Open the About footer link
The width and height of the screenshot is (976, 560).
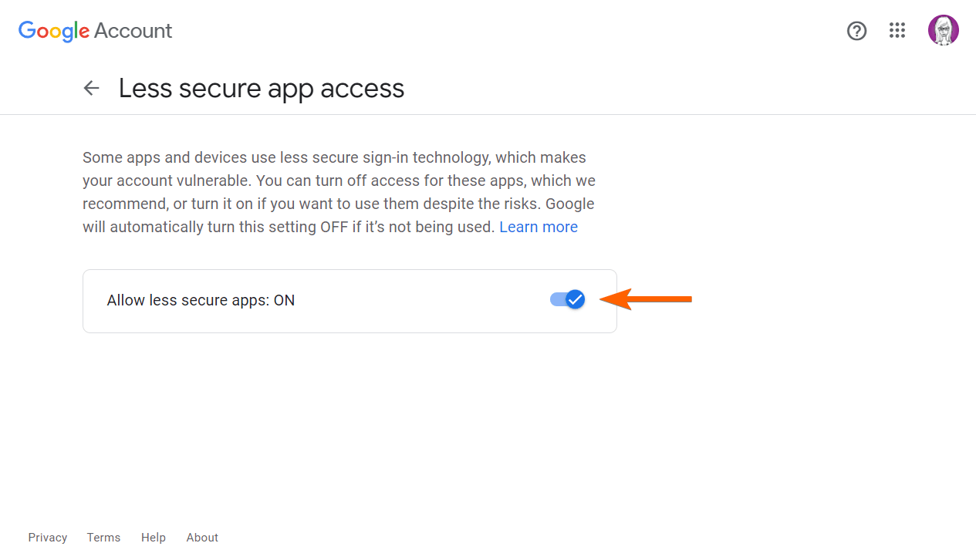[x=202, y=538]
